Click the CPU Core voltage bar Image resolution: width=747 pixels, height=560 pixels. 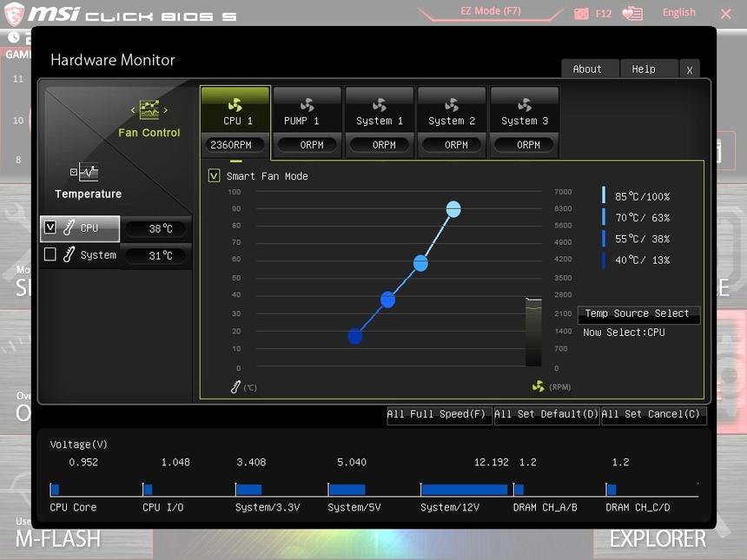[x=55, y=490]
